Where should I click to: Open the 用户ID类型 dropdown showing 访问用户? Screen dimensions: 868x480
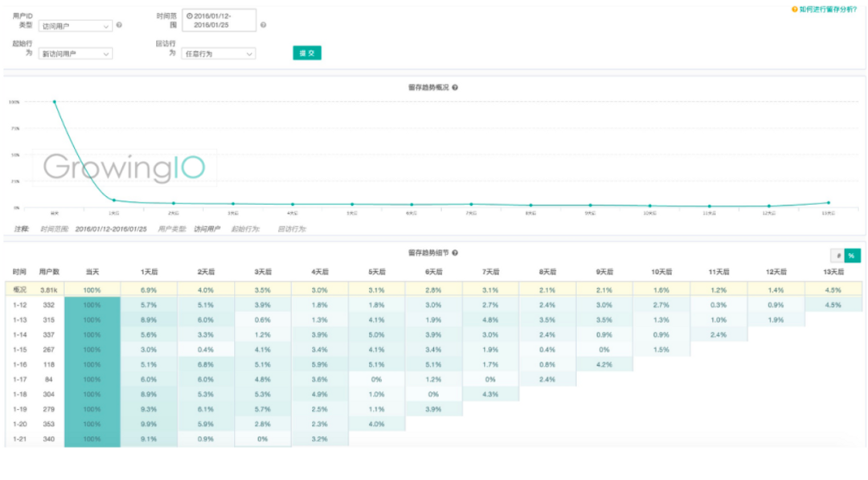click(x=76, y=26)
